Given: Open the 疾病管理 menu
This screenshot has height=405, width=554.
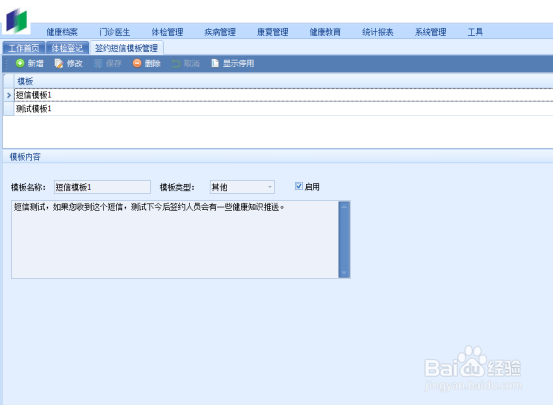Looking at the screenshot, I should pyautogui.click(x=220, y=32).
